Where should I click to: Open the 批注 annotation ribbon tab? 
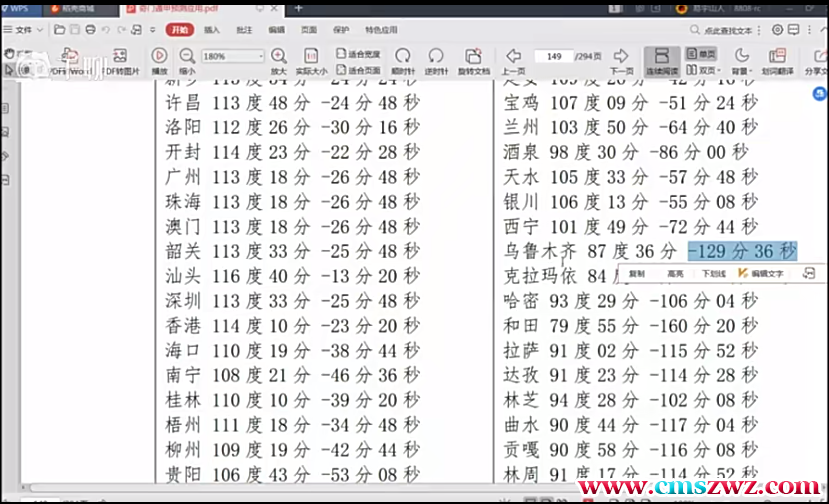click(x=244, y=30)
